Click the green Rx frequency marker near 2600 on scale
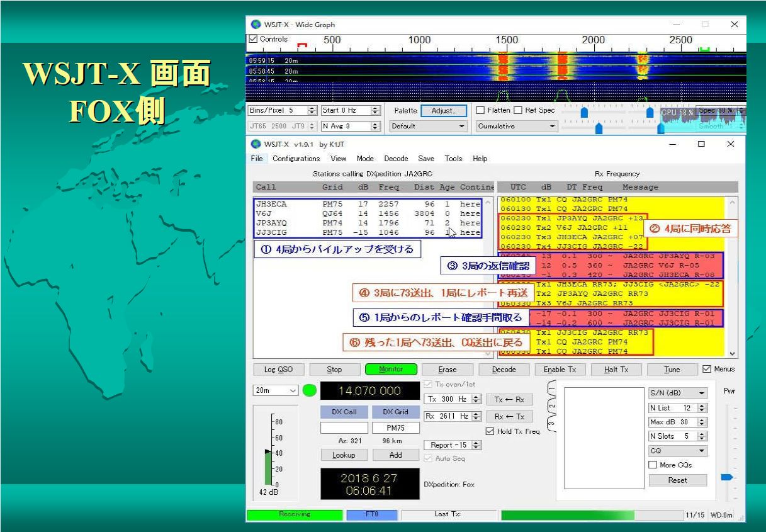Image resolution: width=766 pixels, height=532 pixels. coord(705,48)
